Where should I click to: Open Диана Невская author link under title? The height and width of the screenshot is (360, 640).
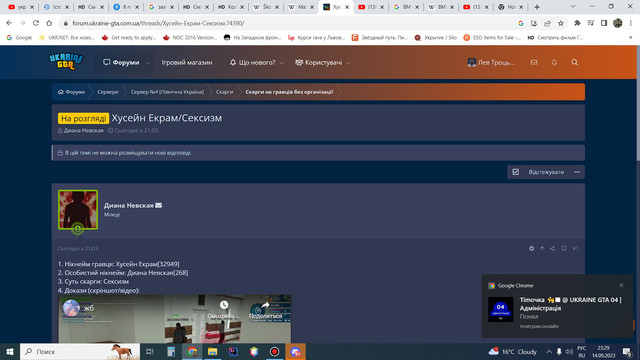84,131
